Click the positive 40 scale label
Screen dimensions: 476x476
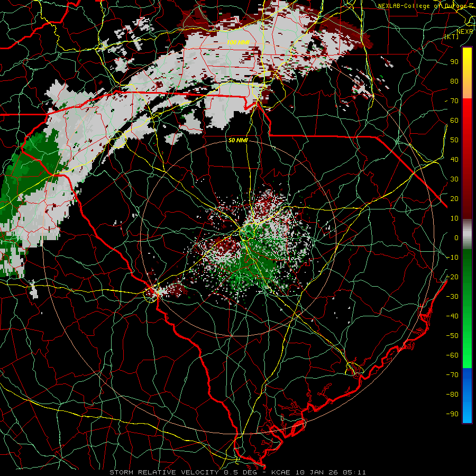point(454,159)
